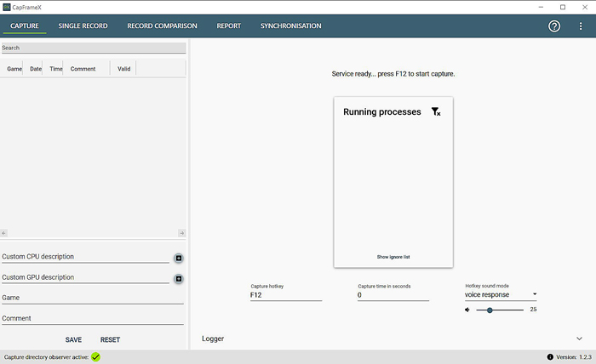The width and height of the screenshot is (596, 364).
Task: Click the Game input field
Action: [x=92, y=299]
